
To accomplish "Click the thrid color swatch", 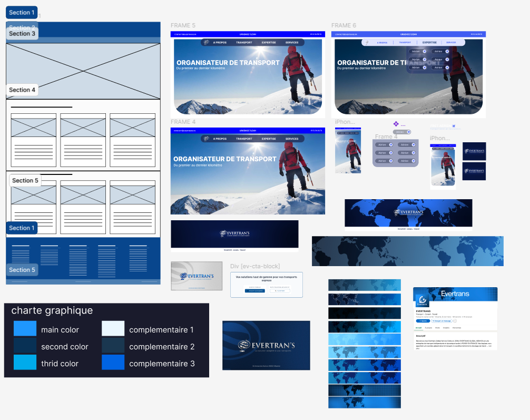I will pyautogui.click(x=25, y=363).
